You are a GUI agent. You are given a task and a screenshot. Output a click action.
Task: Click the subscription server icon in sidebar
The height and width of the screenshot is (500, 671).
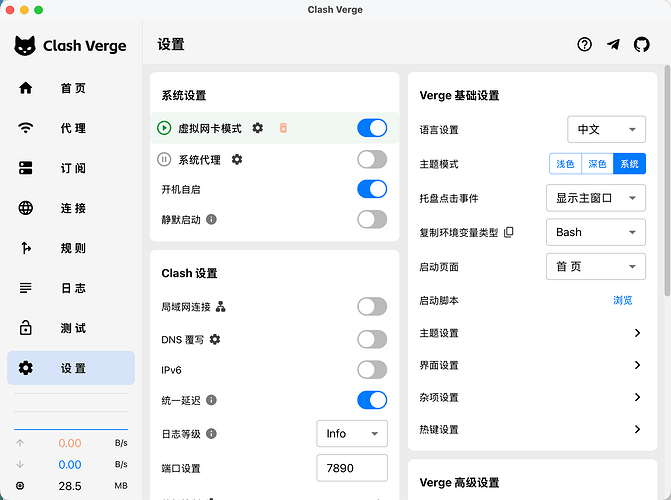click(x=26, y=168)
